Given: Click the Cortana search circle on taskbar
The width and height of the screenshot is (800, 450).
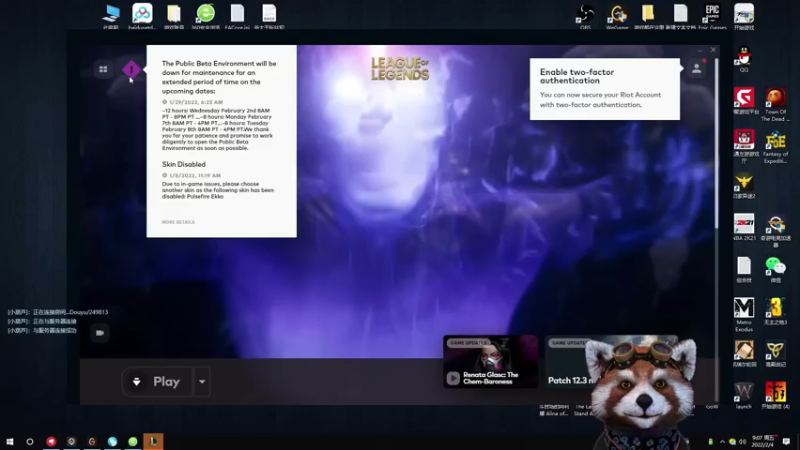Looking at the screenshot, I should [30, 441].
